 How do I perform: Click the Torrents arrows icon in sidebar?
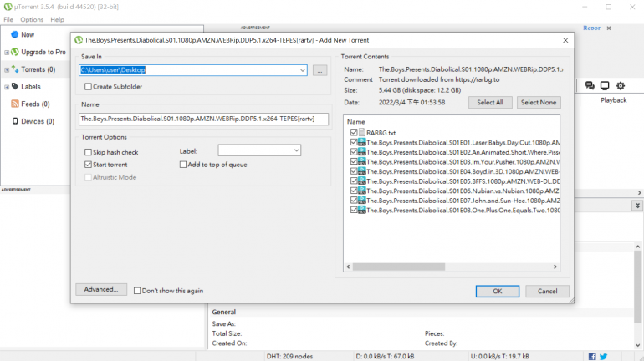pos(15,69)
